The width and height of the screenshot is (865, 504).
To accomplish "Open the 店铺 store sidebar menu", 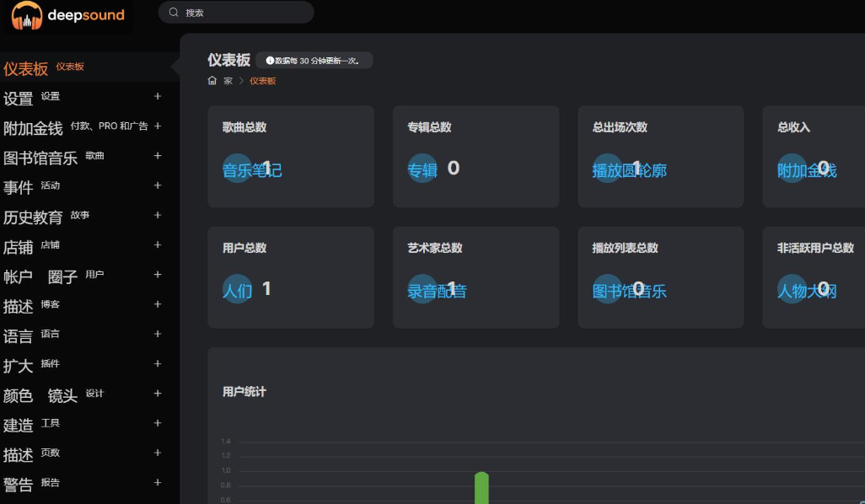I will [x=89, y=246].
